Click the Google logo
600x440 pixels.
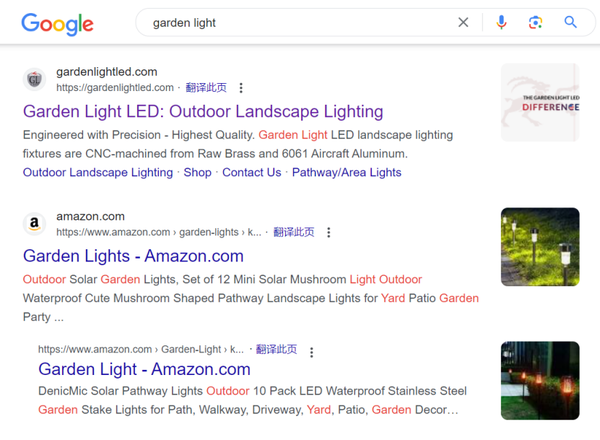coord(57,24)
